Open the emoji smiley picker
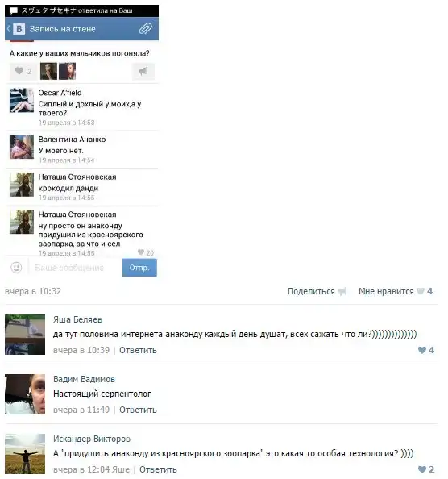The width and height of the screenshot is (448, 479). tap(16, 267)
